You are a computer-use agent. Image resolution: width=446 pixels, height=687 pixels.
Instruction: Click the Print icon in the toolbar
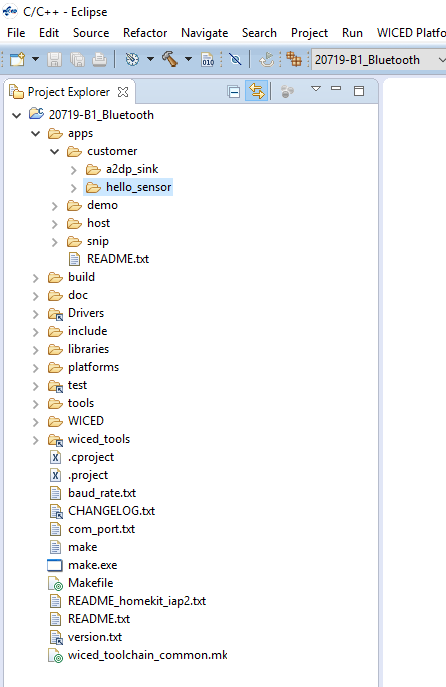coord(99,60)
